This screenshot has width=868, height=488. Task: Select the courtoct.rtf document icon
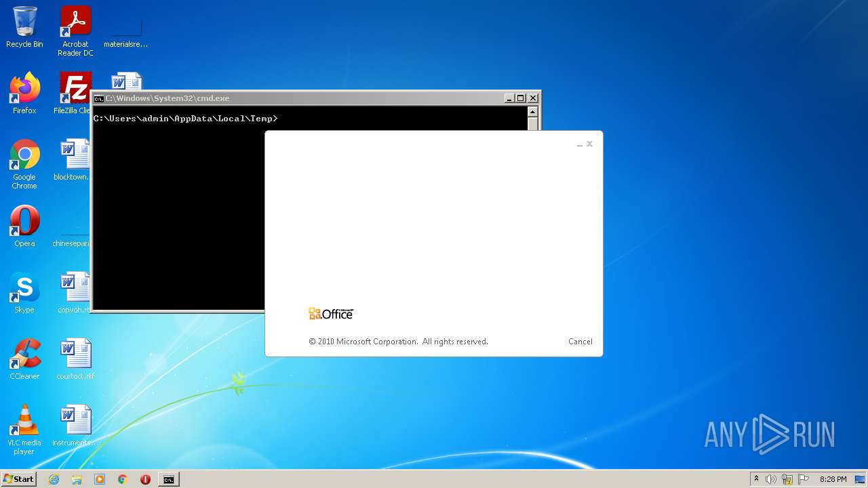[x=75, y=359]
